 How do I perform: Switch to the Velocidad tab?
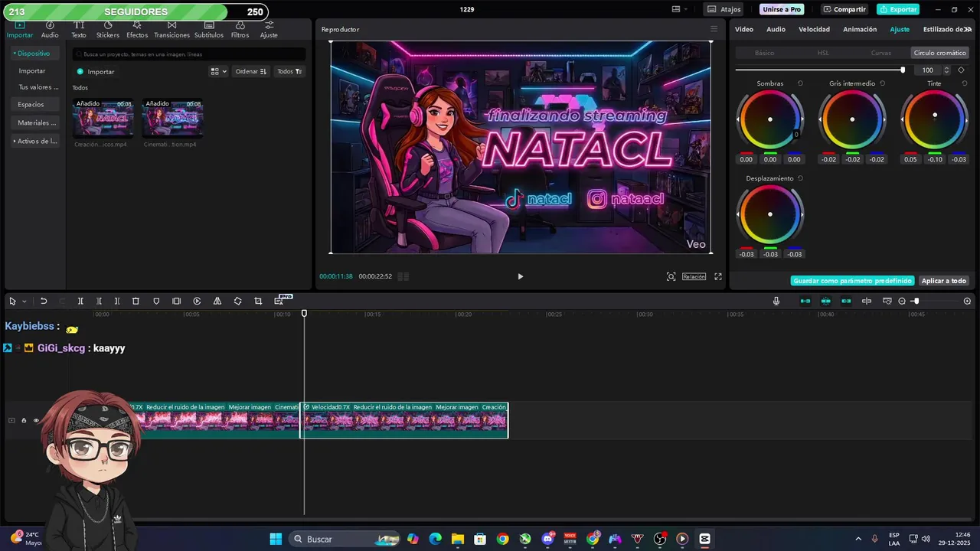click(x=814, y=29)
